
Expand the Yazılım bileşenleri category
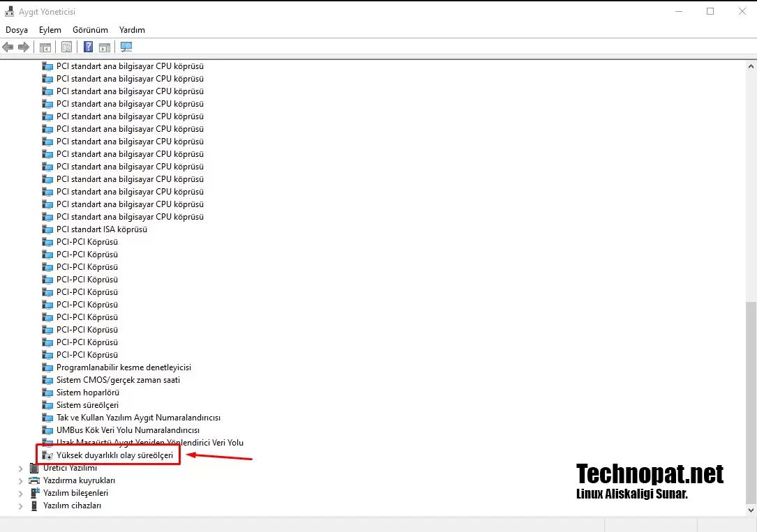20,493
